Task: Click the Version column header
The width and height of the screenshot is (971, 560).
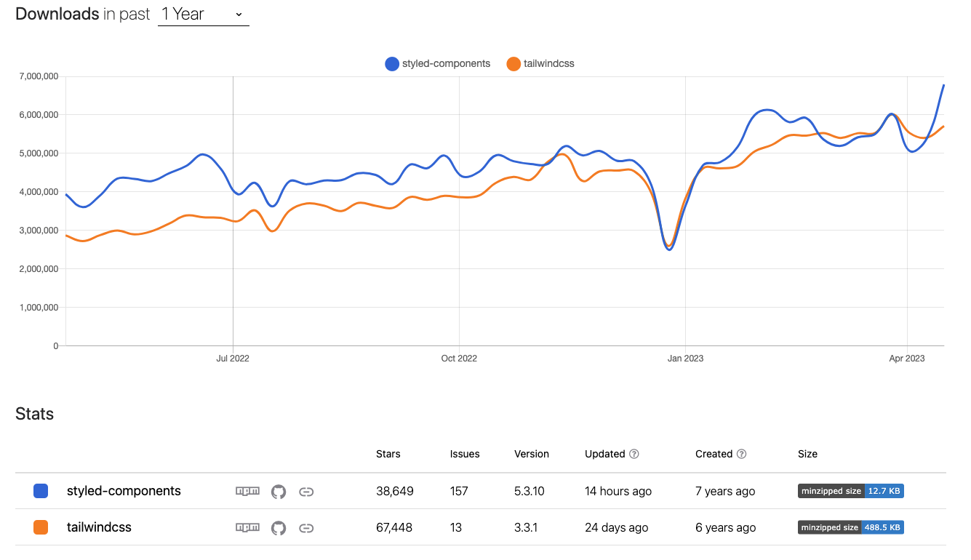Action: (532, 454)
